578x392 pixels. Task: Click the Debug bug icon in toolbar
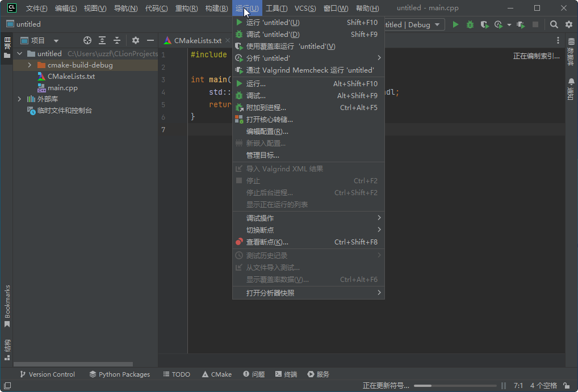(x=470, y=25)
